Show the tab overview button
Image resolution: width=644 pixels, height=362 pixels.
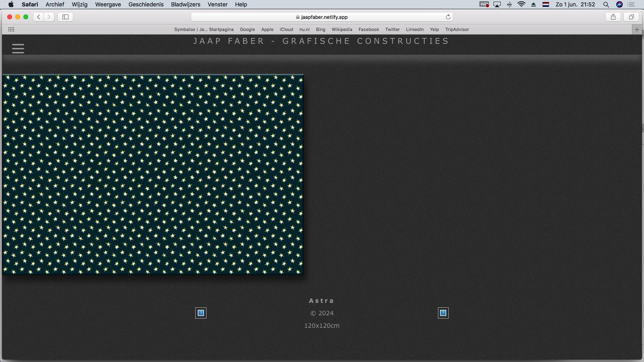[631, 17]
